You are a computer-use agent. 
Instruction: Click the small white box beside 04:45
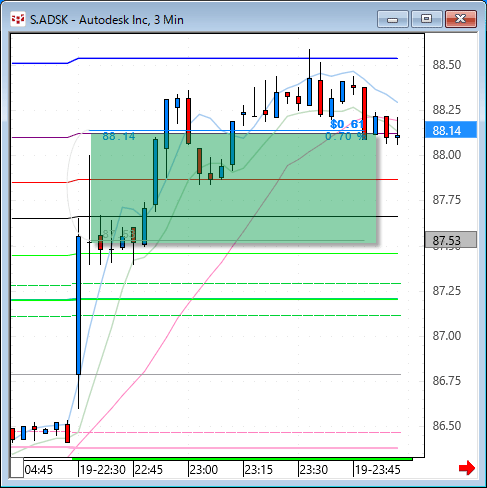click(17, 468)
